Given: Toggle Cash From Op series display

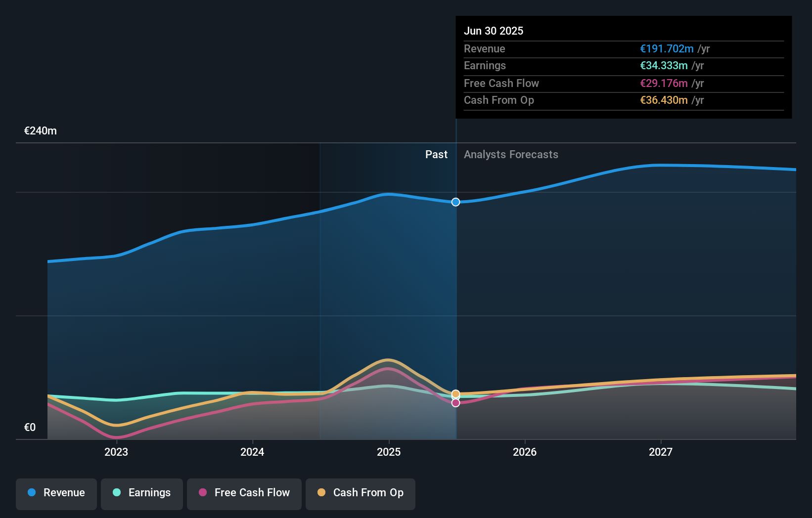Looking at the screenshot, I should coord(360,493).
